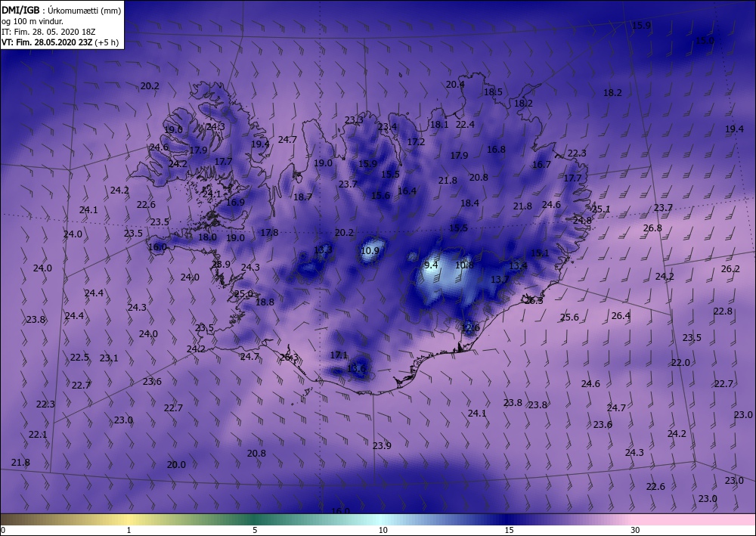Pick the map value "13.7"
756x536 pixels.
(x=500, y=280)
